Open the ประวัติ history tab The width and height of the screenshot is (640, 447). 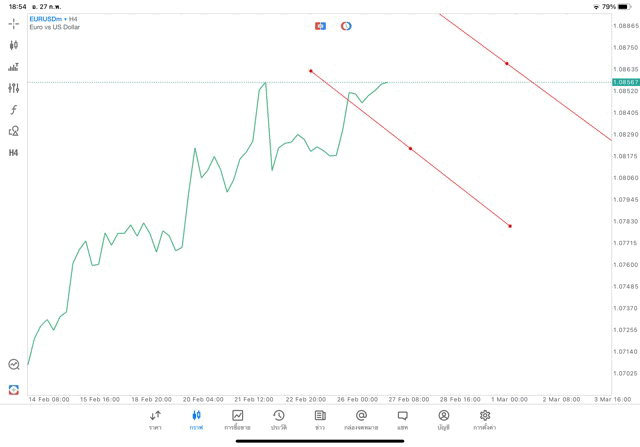(278, 419)
